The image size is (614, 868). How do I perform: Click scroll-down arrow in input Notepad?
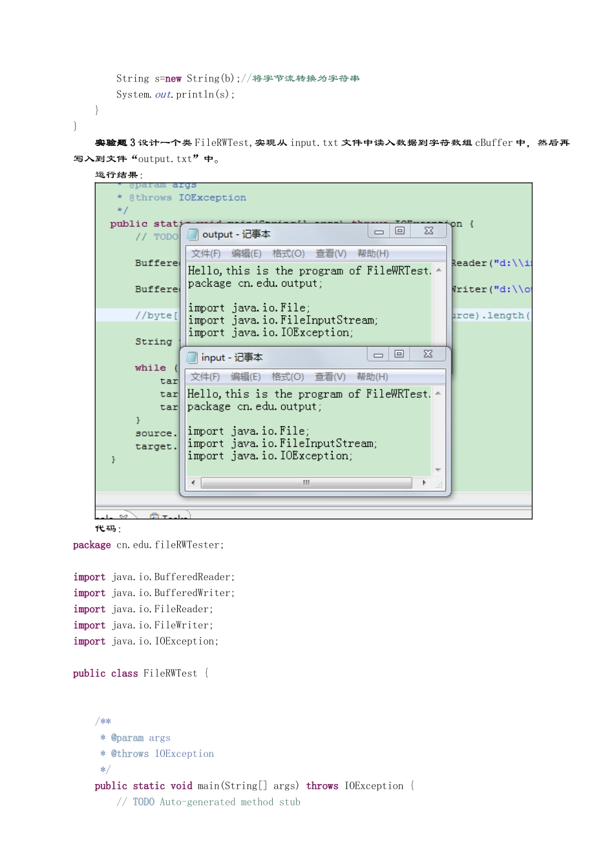(438, 470)
